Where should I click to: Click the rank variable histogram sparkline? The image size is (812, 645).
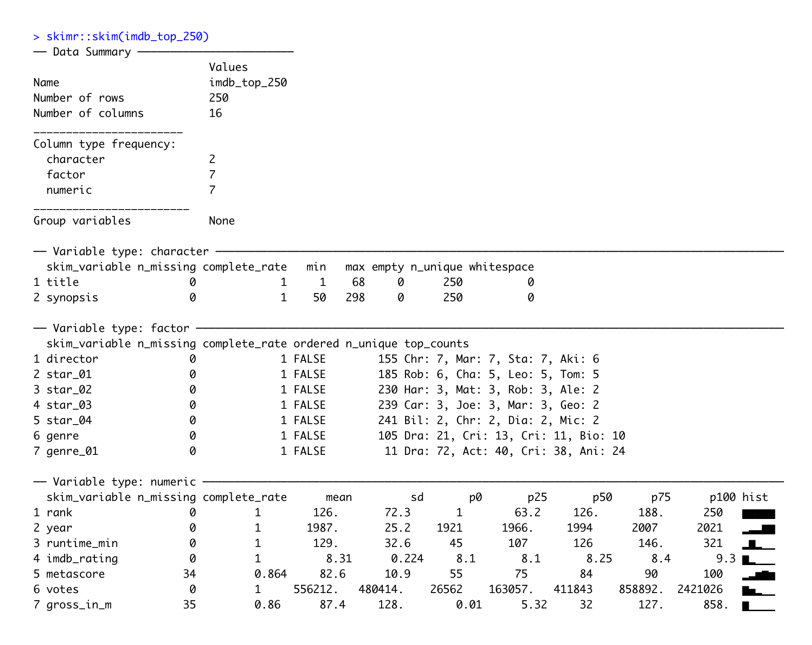coord(758,514)
